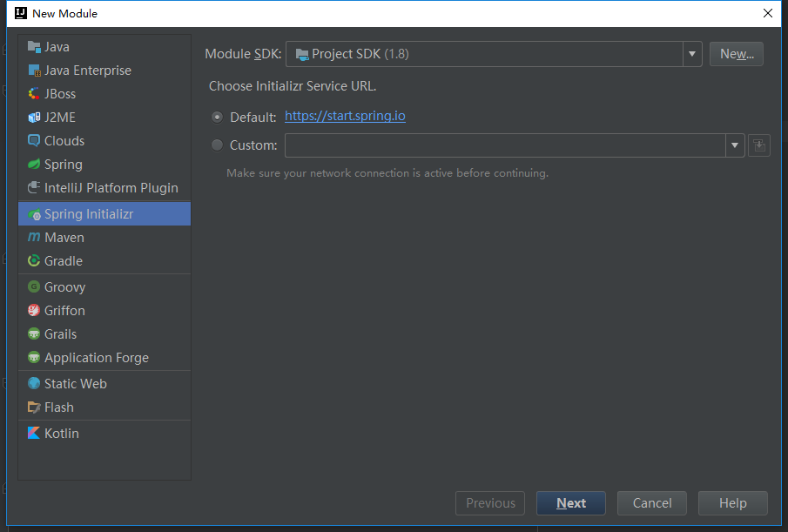Click the Groovy G icon

(34, 286)
